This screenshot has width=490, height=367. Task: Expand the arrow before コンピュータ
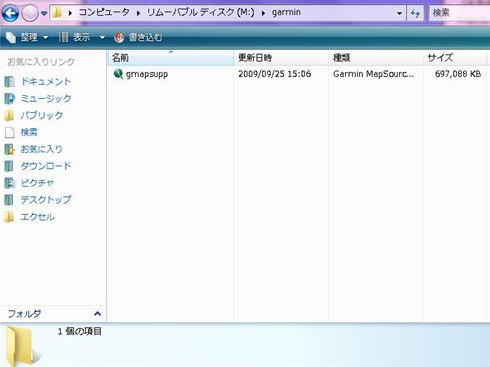click(70, 13)
